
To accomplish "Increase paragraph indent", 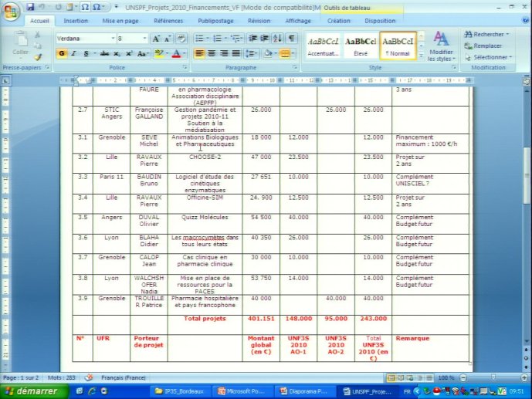I will click(265, 39).
